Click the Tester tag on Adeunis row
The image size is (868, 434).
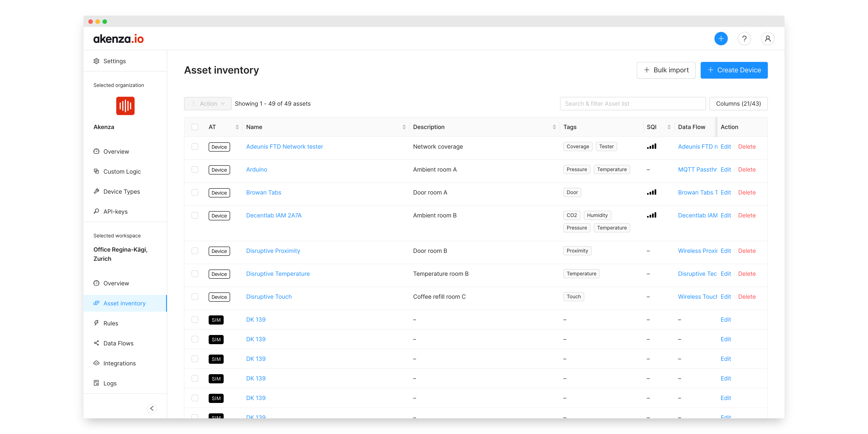tap(606, 147)
